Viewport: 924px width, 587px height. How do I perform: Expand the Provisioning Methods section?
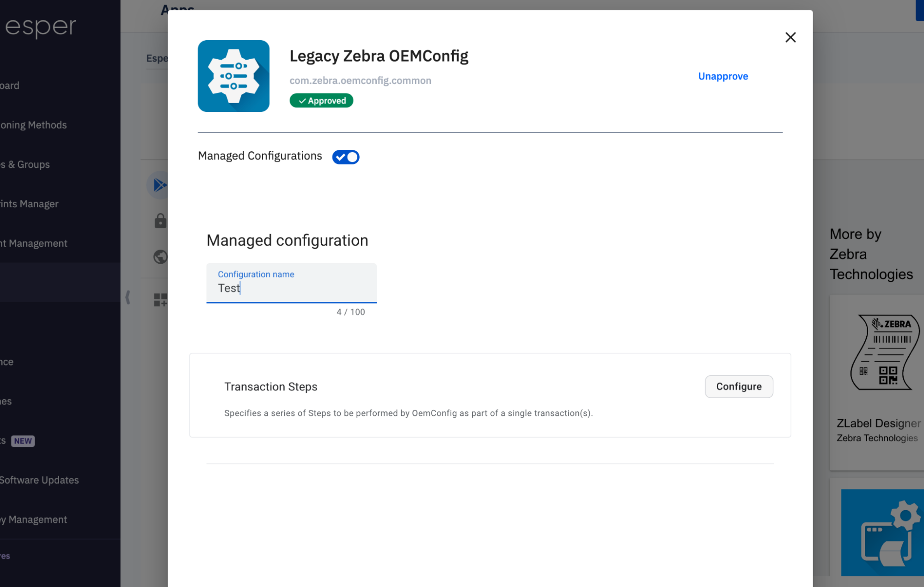point(33,124)
